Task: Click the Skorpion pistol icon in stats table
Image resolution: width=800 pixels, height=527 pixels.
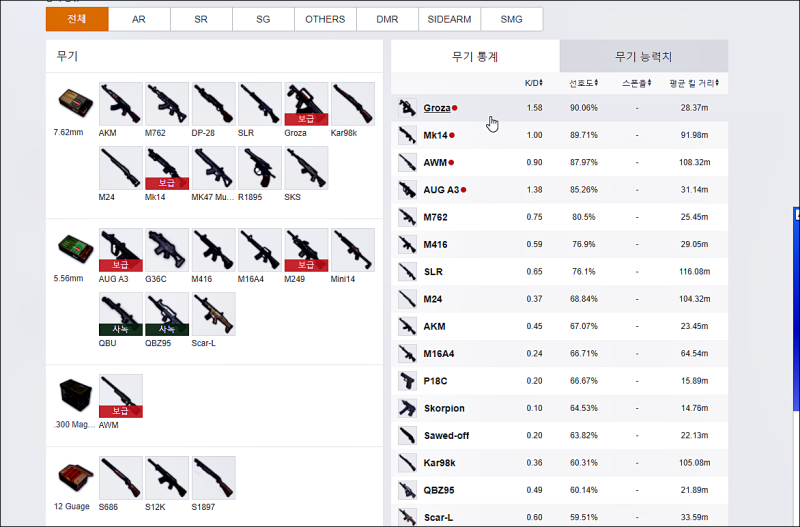Action: [x=407, y=408]
